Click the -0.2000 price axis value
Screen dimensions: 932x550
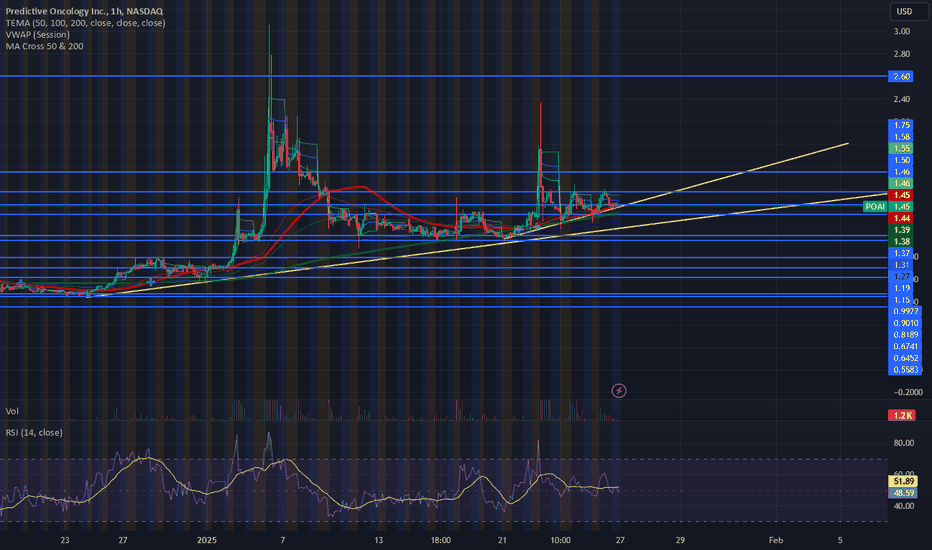tap(908, 392)
